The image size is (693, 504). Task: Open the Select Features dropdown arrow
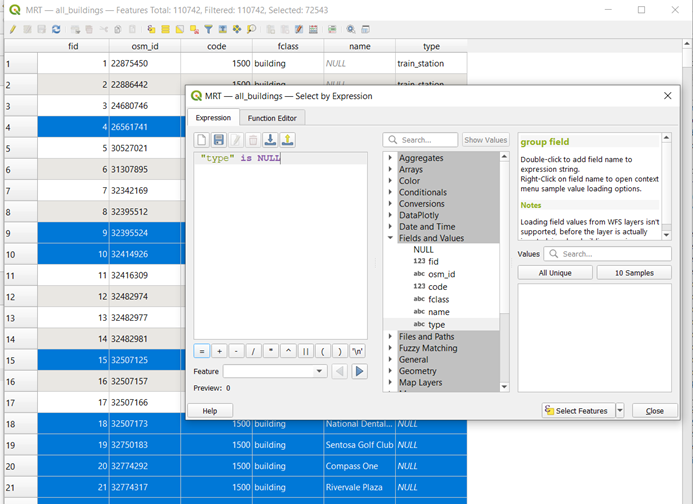(x=620, y=411)
